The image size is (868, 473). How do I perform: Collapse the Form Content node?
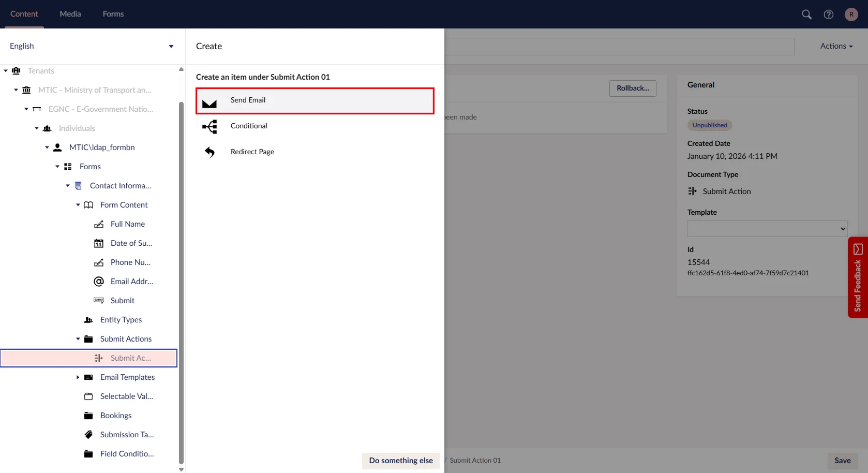(x=78, y=205)
